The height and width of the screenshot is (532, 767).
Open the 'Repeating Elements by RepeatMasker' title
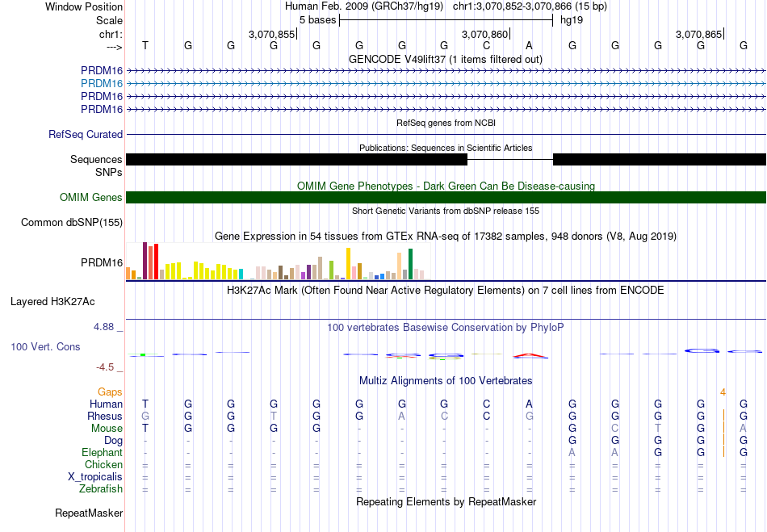(446, 501)
